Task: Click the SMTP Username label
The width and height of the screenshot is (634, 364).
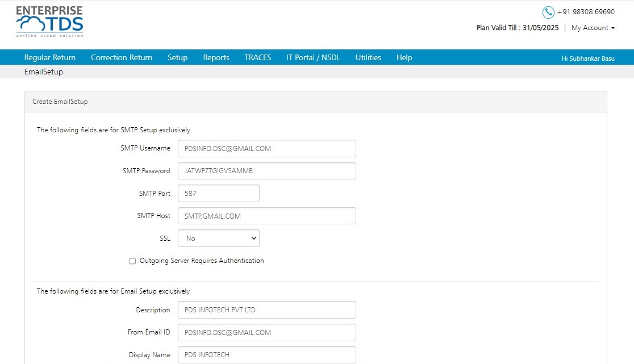Action: [x=145, y=148]
